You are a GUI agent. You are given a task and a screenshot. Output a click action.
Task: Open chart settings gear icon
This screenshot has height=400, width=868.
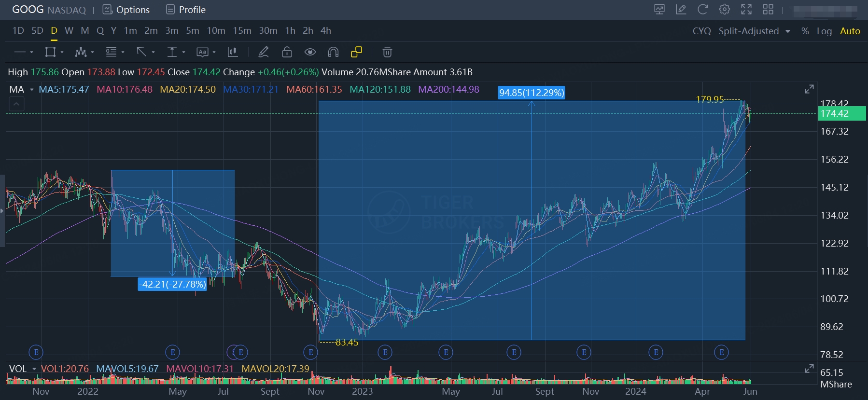tap(725, 10)
